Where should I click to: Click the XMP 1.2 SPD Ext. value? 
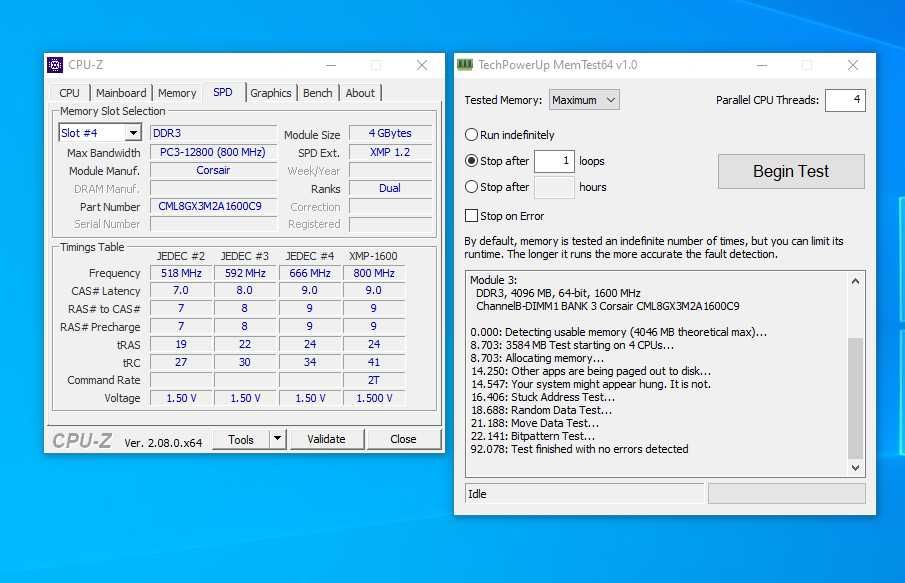pos(391,152)
